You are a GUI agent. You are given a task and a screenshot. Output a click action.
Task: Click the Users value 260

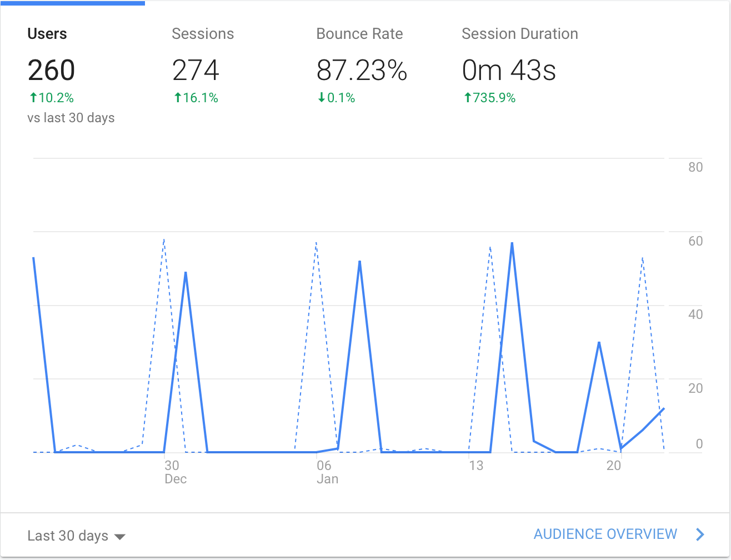pyautogui.click(x=51, y=71)
